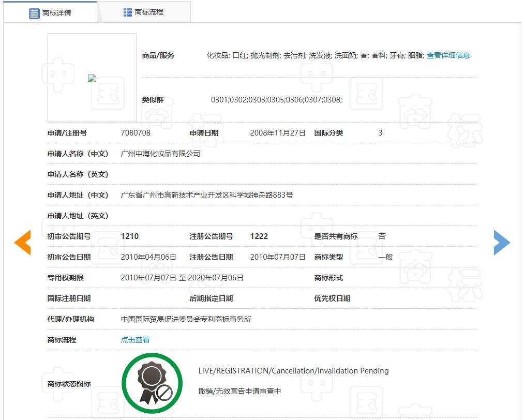The height and width of the screenshot is (420, 525).
Task: Select the similar group codes 0301;0302;0303
Action: coord(276,100)
